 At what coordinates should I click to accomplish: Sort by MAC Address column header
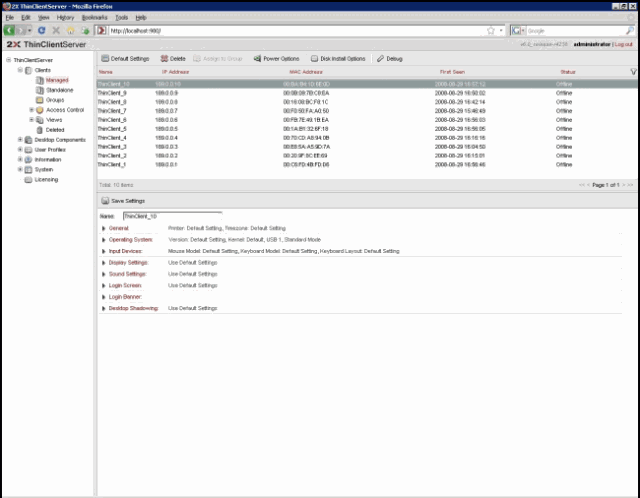306,72
